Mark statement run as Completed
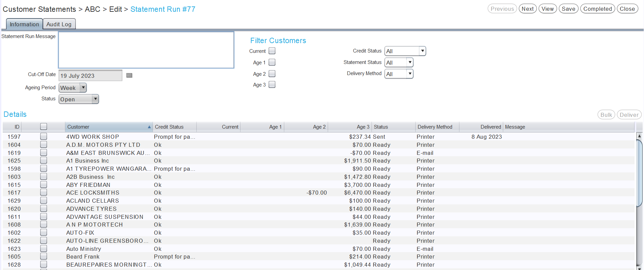Viewport: 644px width, 270px height. (598, 9)
